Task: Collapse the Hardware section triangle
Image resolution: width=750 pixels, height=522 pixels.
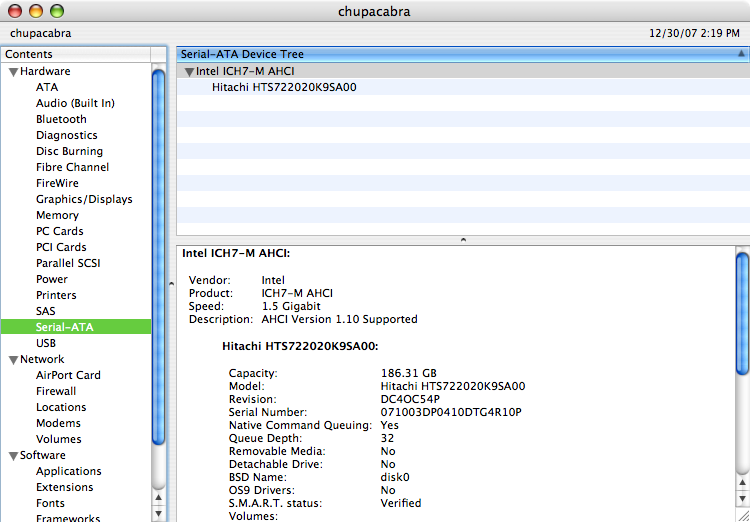Action: point(13,72)
